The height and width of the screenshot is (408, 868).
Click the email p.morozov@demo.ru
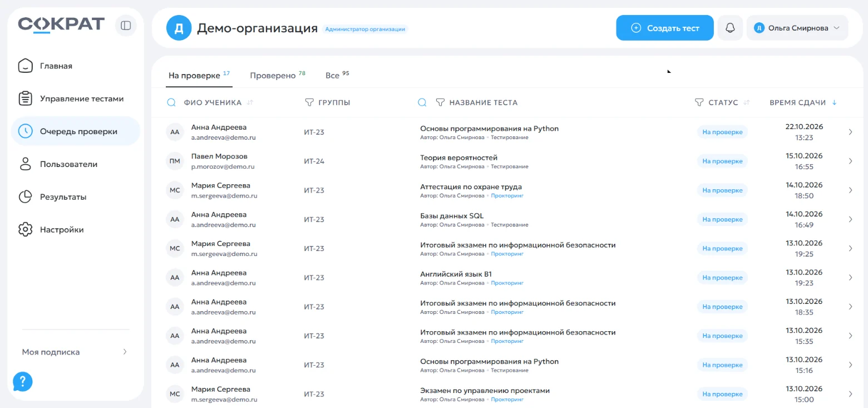click(x=223, y=166)
